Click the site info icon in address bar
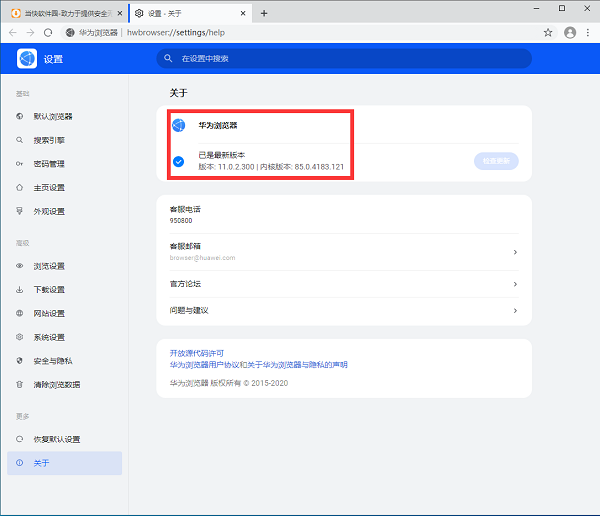Screen dimensions: 600x516 pyautogui.click(x=70, y=33)
